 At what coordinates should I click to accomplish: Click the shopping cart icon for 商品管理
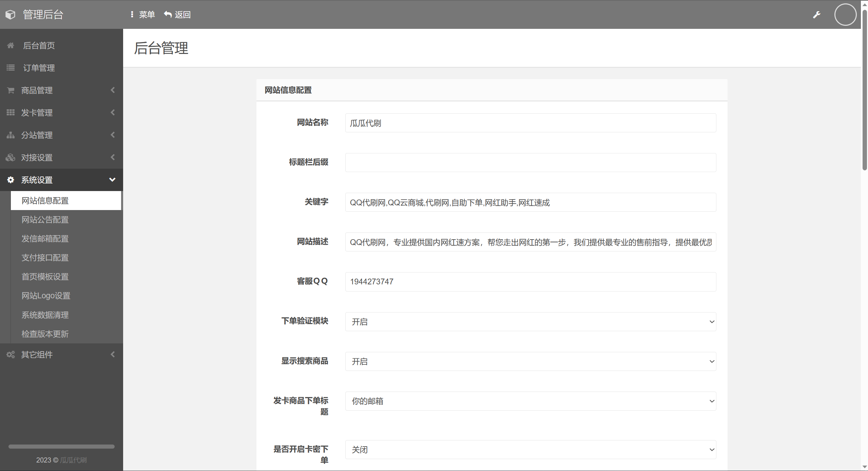[11, 90]
